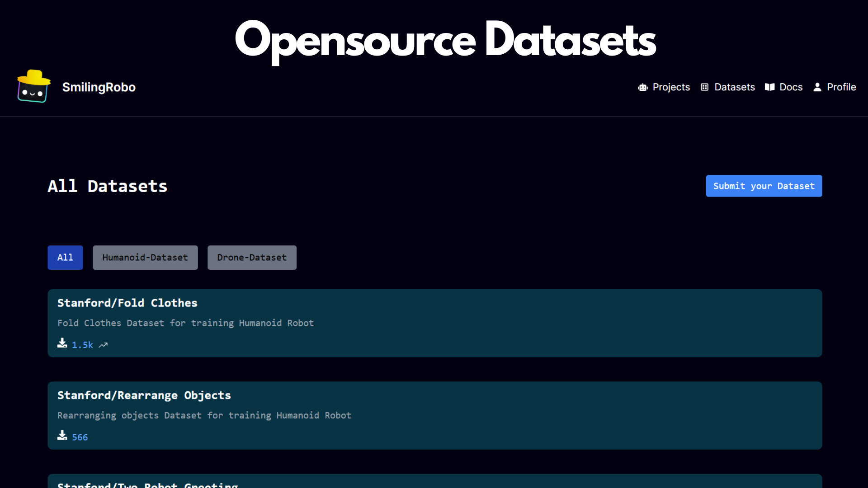
Task: Click the SmilingRobo robot logo
Action: (x=34, y=86)
